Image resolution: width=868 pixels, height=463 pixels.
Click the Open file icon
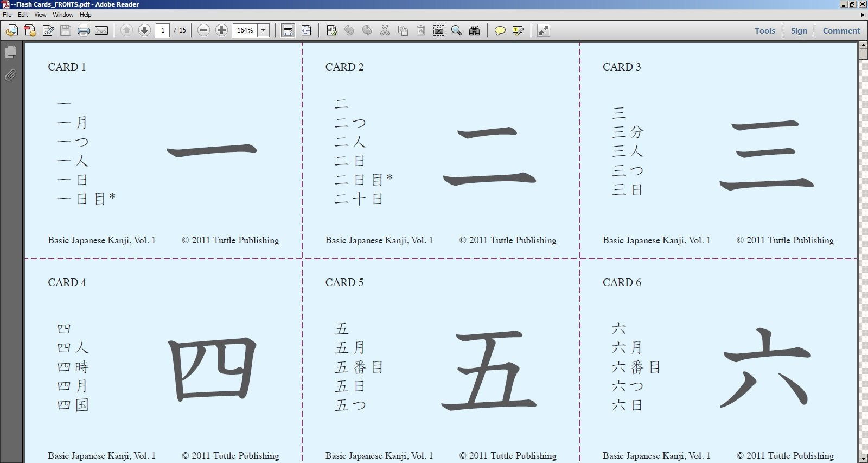[x=11, y=30]
